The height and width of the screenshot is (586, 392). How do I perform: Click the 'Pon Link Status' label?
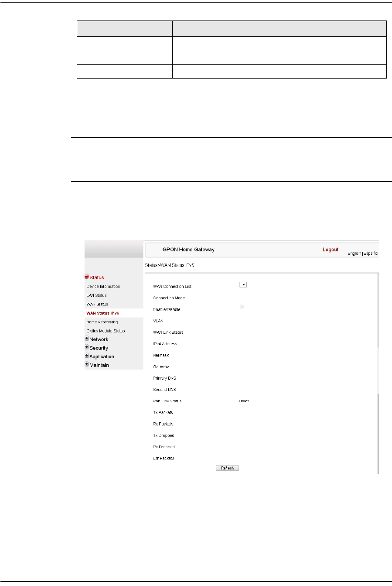click(167, 401)
